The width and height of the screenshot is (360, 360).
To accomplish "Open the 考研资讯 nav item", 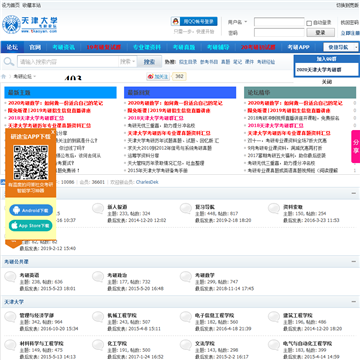I will point(63,47).
